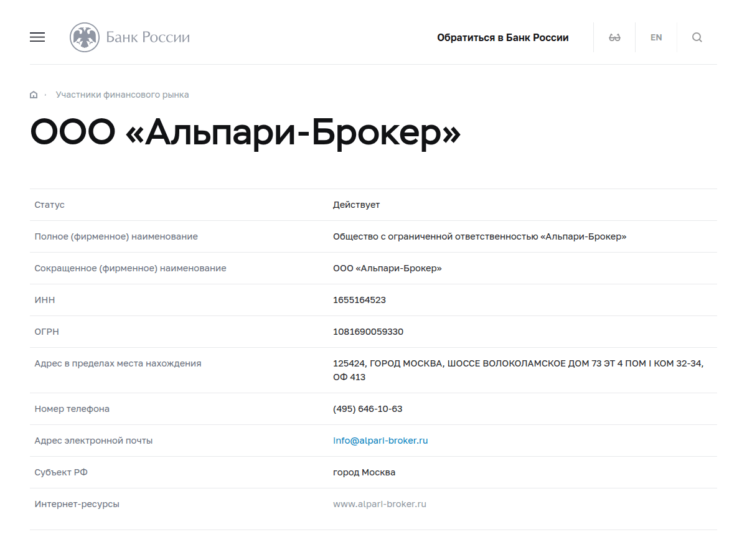Click the Bank of Russia eagle logo
Image resolution: width=747 pixels, height=560 pixels.
click(x=85, y=37)
